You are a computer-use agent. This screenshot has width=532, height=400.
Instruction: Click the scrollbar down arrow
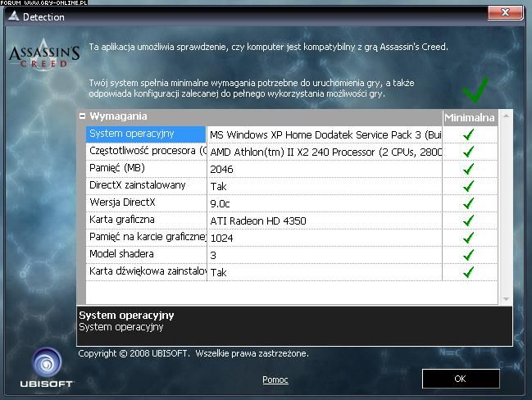coord(506,298)
